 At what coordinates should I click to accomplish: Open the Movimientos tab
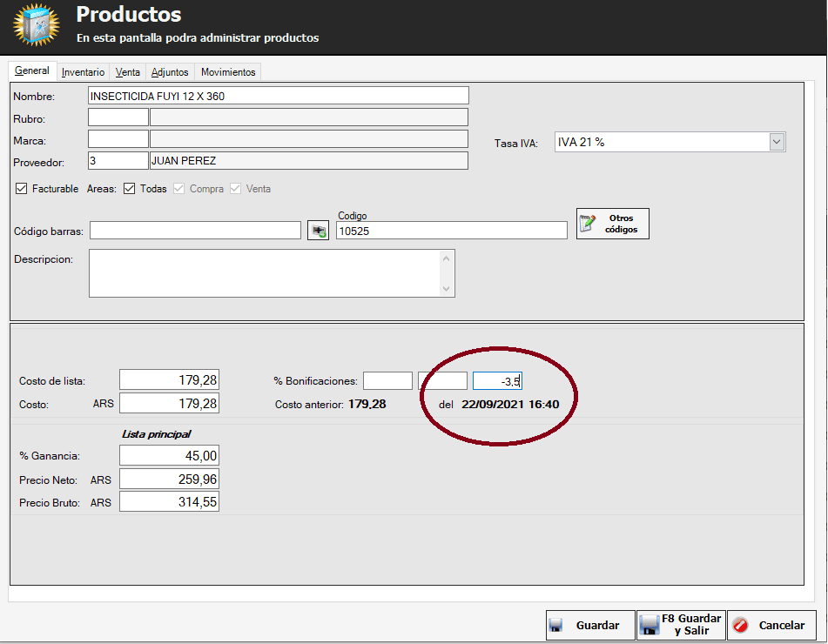click(x=228, y=72)
